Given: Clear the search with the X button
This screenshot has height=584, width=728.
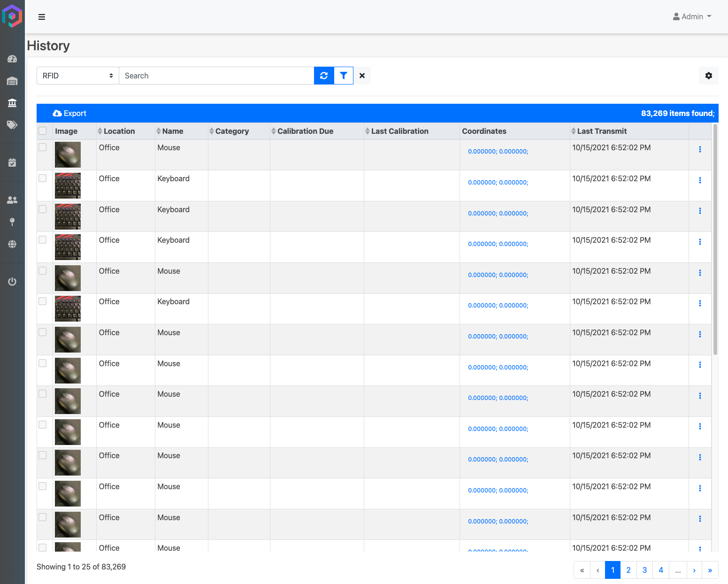Looking at the screenshot, I should pyautogui.click(x=362, y=76).
